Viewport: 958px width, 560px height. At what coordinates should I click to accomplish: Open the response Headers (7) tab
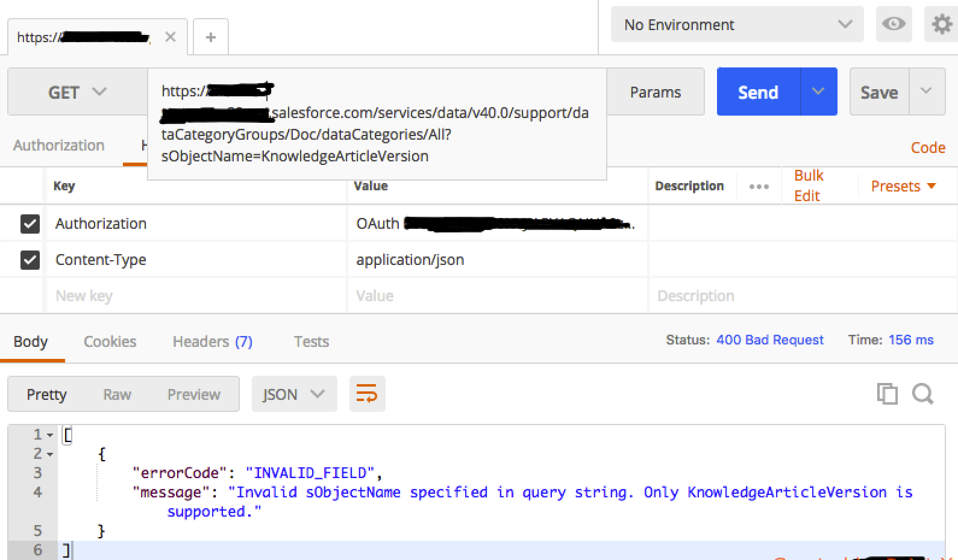coord(212,341)
